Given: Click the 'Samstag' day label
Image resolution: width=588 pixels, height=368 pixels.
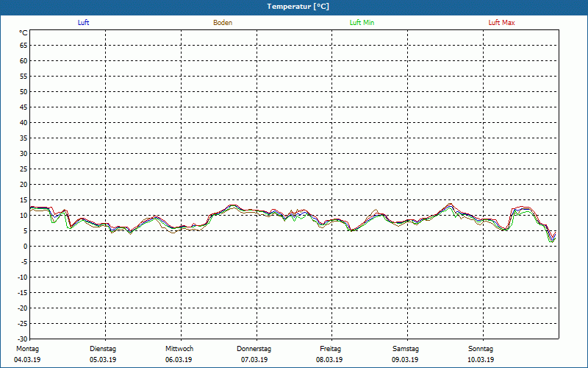Looking at the screenshot, I should (x=406, y=349).
